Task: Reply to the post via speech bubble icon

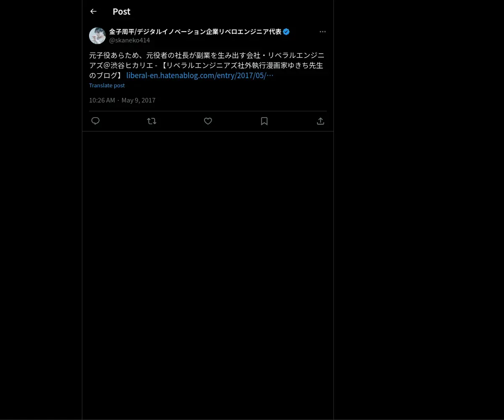Action: (95, 121)
